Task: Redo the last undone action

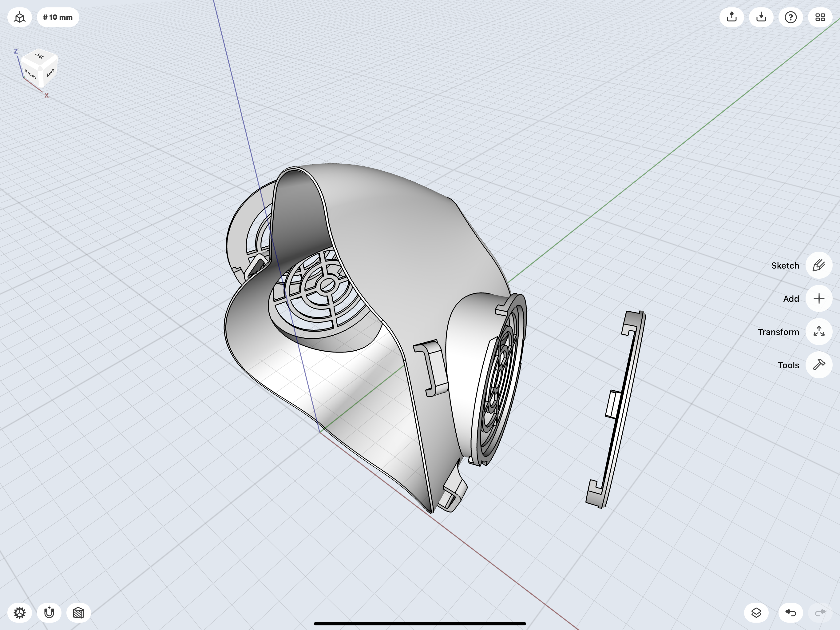Action: 820,612
